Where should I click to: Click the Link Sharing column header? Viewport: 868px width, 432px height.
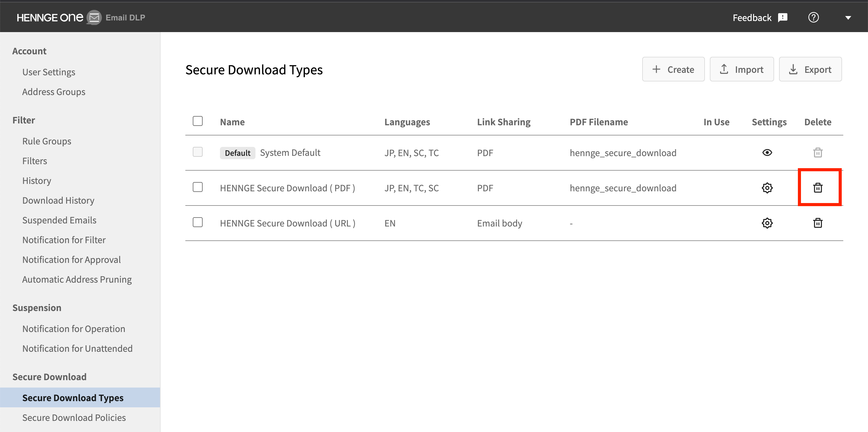(x=504, y=122)
